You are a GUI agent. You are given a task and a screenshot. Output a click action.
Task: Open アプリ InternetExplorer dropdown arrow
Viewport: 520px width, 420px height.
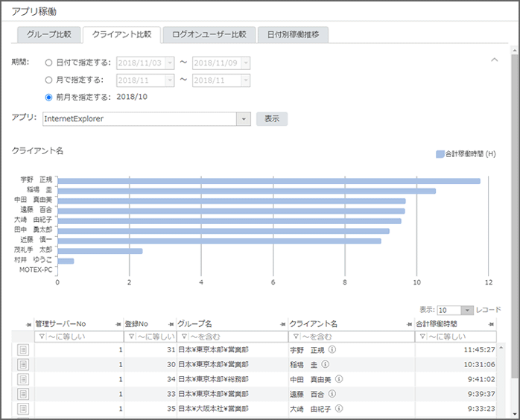click(244, 119)
